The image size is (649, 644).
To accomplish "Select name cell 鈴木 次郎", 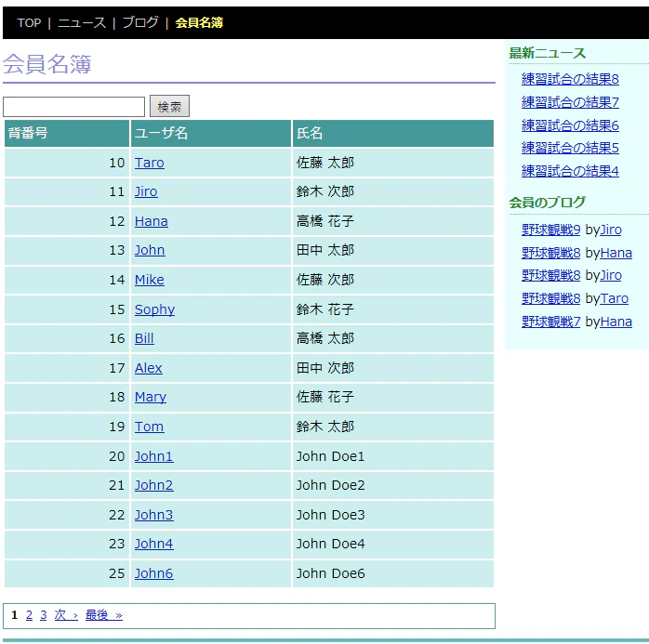I will tap(393, 192).
